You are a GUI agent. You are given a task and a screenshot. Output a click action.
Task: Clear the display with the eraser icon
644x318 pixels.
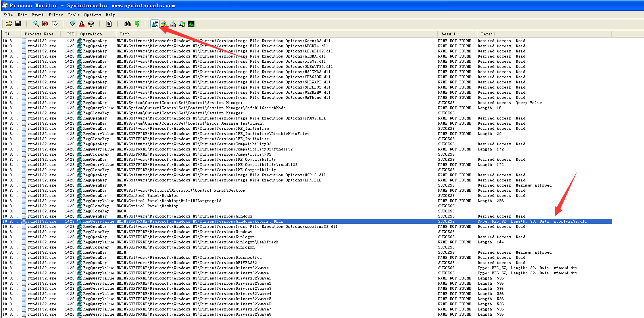pyautogui.click(x=55, y=24)
